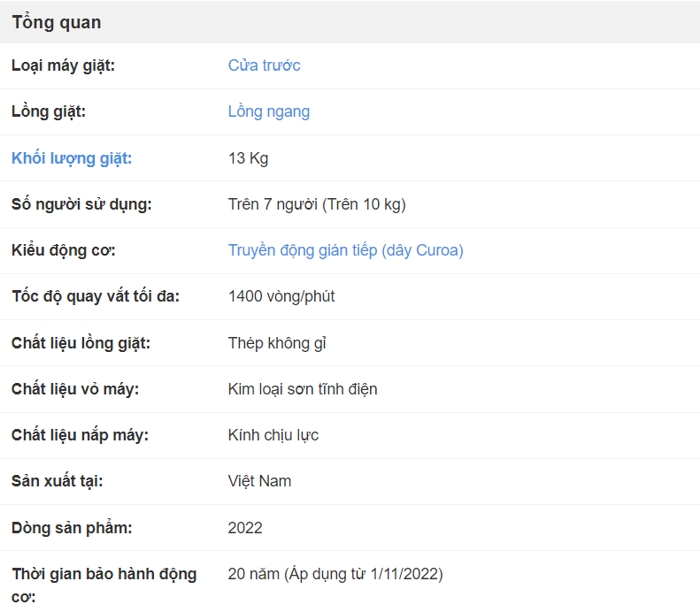Open 'Truyền động gián tiếp (dây Curoa)' link
Image resolution: width=700 pixels, height=612 pixels.
pos(345,250)
